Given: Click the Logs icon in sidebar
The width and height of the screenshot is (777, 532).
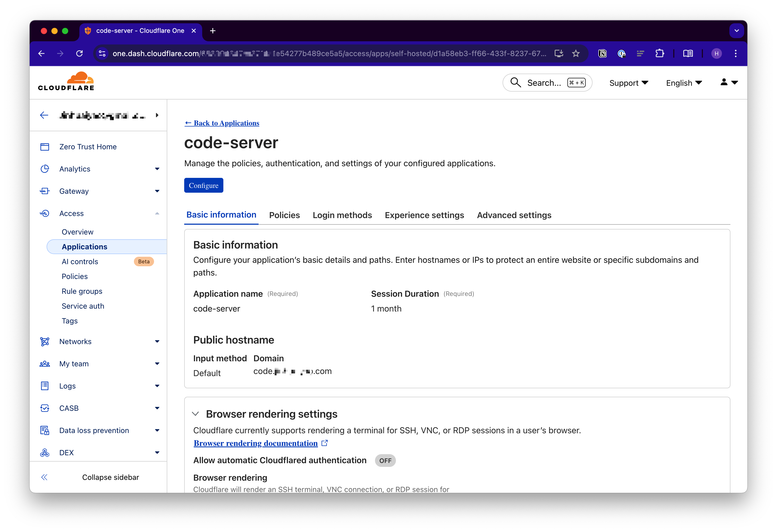Looking at the screenshot, I should pos(44,386).
